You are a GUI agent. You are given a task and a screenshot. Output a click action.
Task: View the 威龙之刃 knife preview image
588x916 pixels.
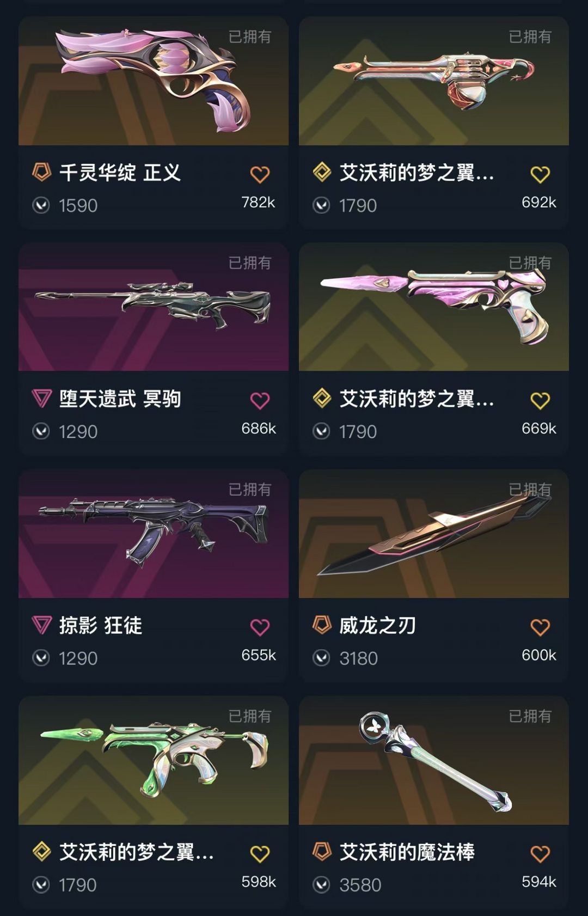[434, 534]
